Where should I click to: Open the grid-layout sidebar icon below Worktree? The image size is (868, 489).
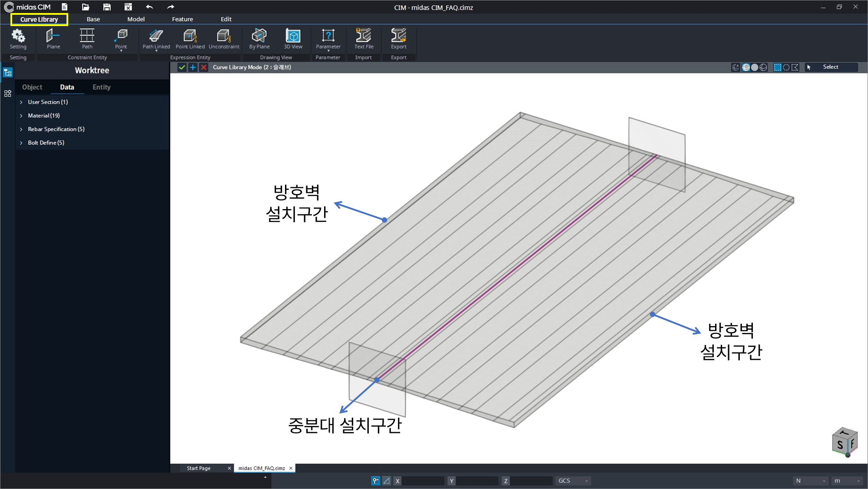coord(8,93)
